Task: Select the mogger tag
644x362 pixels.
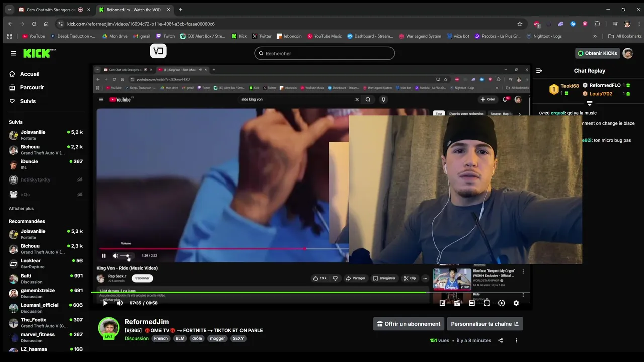Action: click(217, 338)
